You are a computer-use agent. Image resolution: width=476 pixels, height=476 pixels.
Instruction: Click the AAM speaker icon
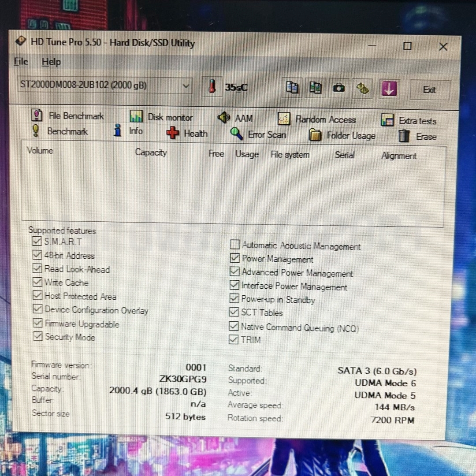[x=224, y=117]
